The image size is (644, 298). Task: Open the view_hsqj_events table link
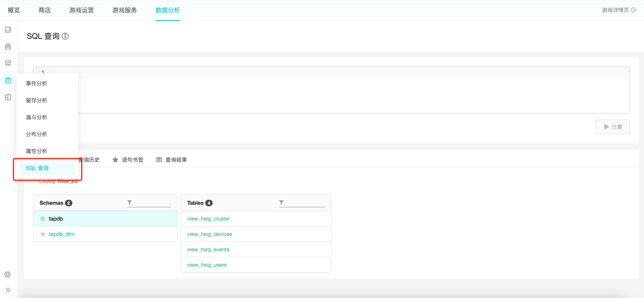point(208,249)
